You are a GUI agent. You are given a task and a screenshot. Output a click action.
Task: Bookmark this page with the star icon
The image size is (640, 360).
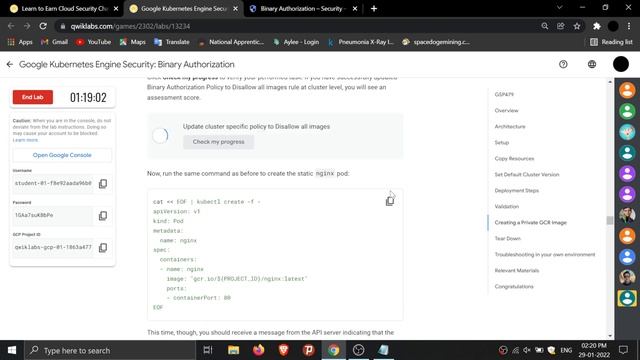point(577,26)
